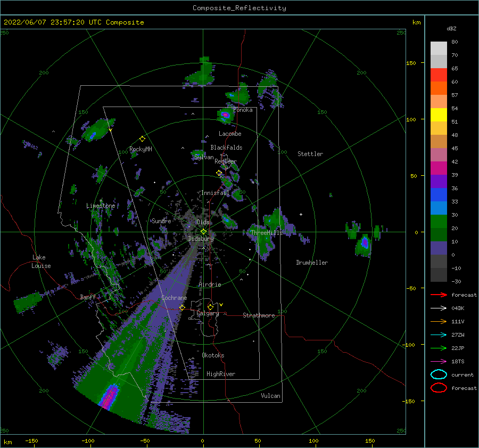Click the yellow swatch in dBZ scale
The height and width of the screenshot is (448, 479).
click(x=439, y=115)
